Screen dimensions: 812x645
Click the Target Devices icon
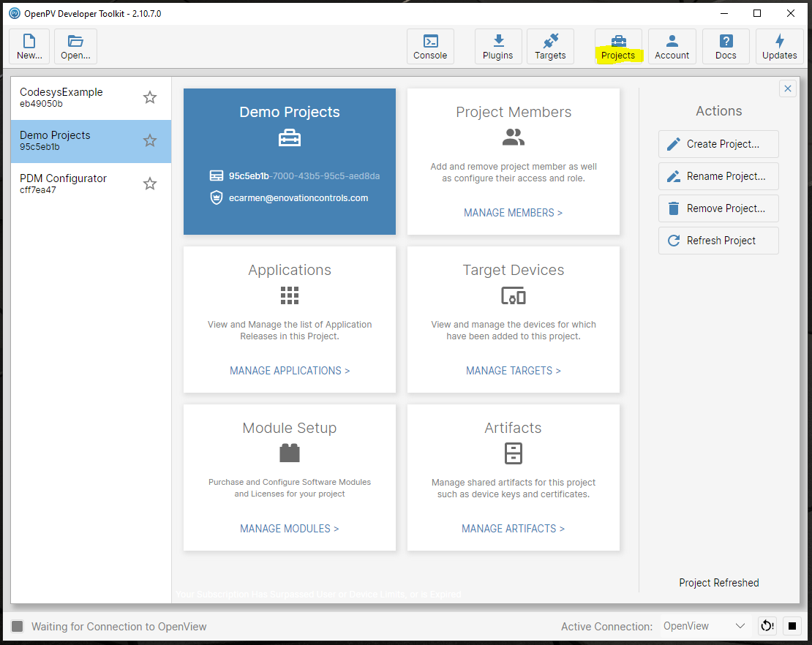[x=514, y=295]
